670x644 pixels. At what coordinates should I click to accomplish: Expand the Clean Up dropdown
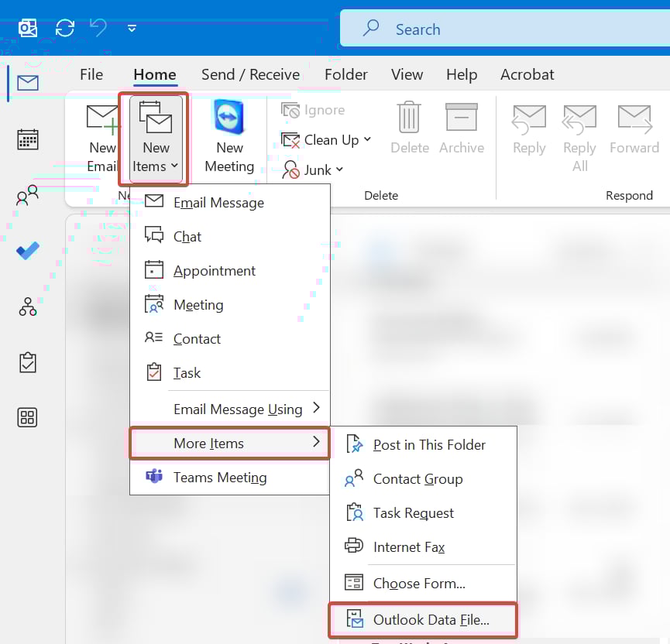(367, 139)
